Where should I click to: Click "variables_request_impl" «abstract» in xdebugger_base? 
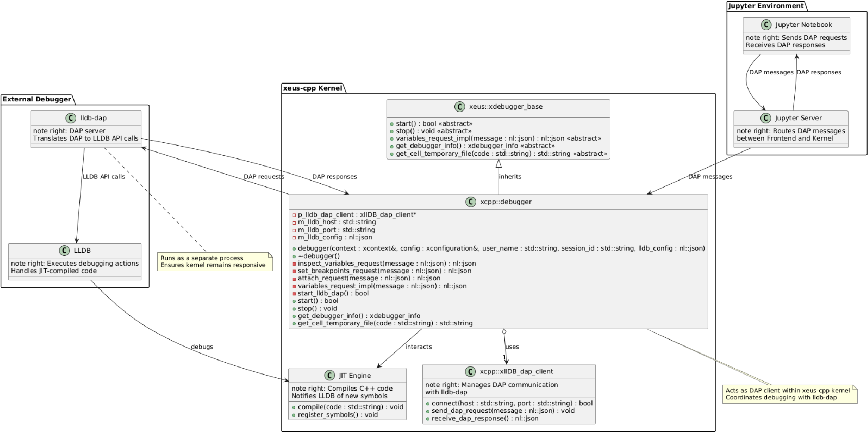[499, 138]
